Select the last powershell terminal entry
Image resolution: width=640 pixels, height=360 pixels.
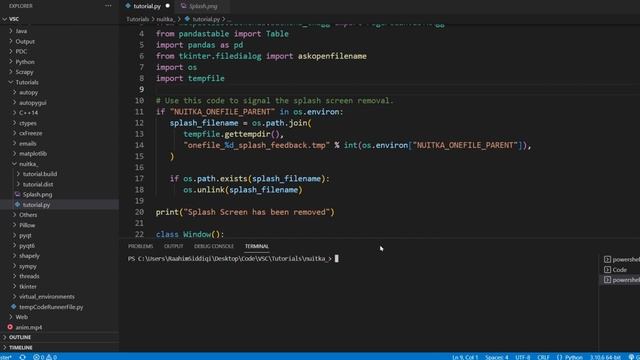(622, 280)
